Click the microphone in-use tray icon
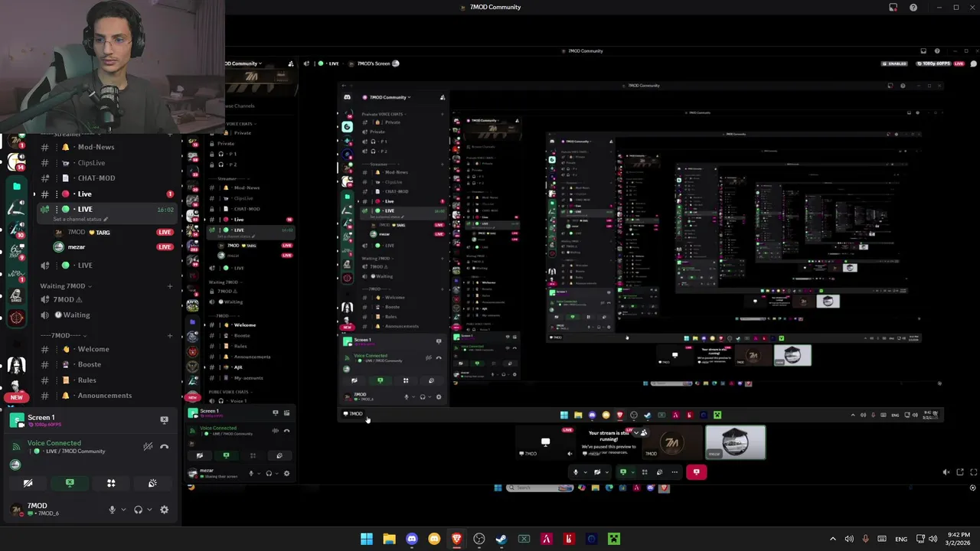The width and height of the screenshot is (980, 551). point(865,539)
